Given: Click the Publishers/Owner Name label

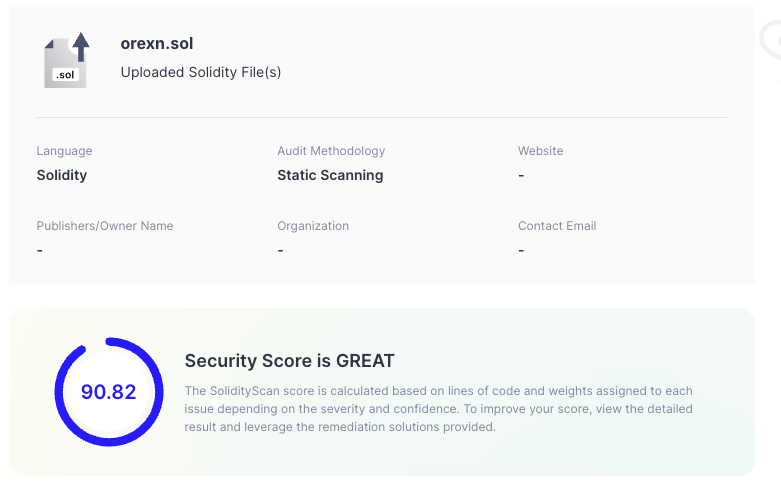Looking at the screenshot, I should [105, 226].
